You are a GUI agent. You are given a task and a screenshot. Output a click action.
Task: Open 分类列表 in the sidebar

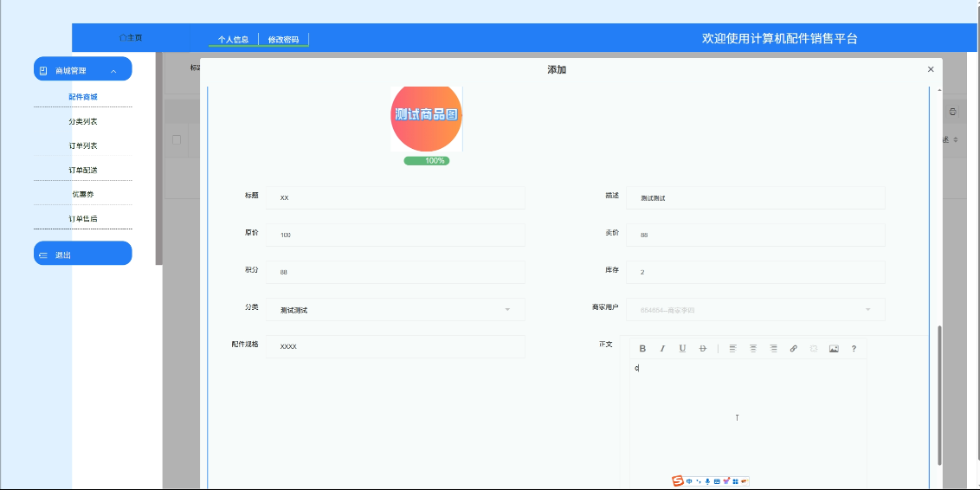pos(83,121)
